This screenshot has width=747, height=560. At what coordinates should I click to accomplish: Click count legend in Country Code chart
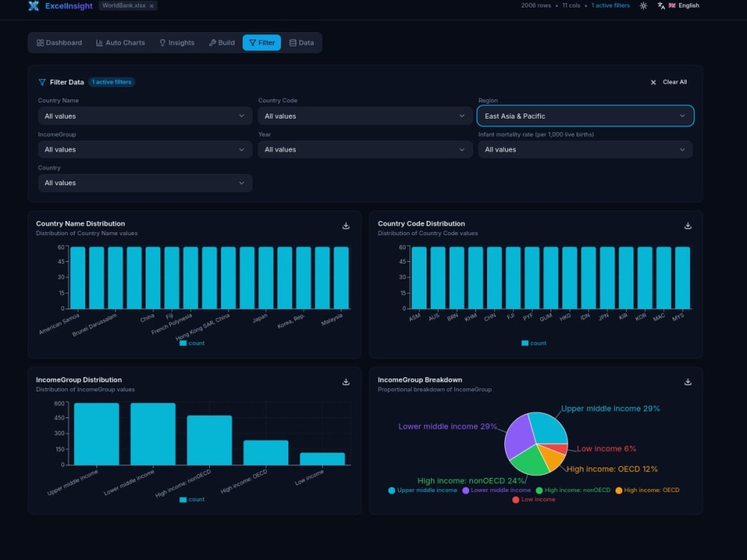pos(533,343)
